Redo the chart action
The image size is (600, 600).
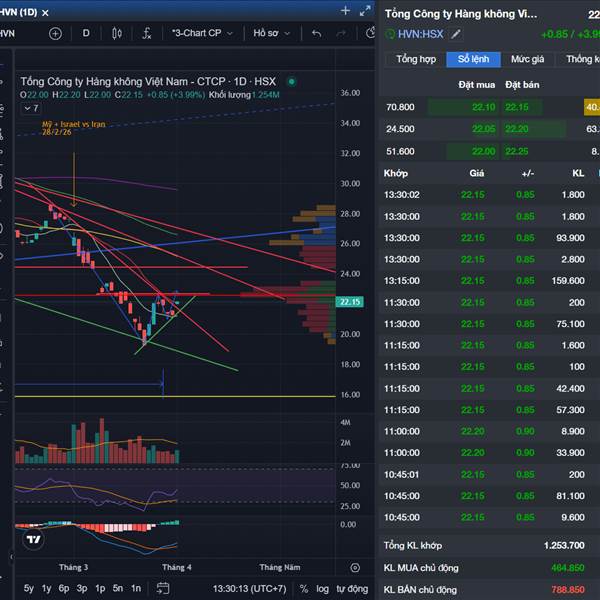click(x=341, y=34)
